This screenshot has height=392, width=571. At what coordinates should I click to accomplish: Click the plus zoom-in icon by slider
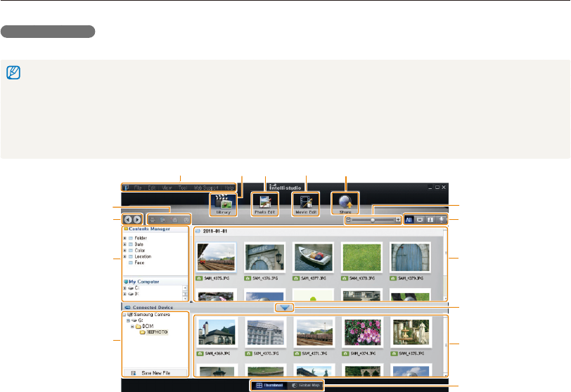click(x=398, y=220)
